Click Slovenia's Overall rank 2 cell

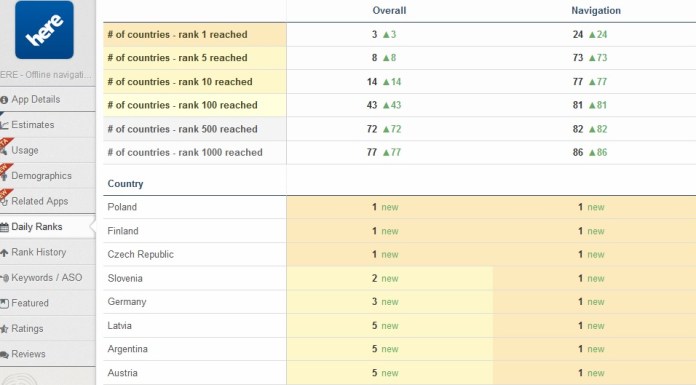pos(390,278)
